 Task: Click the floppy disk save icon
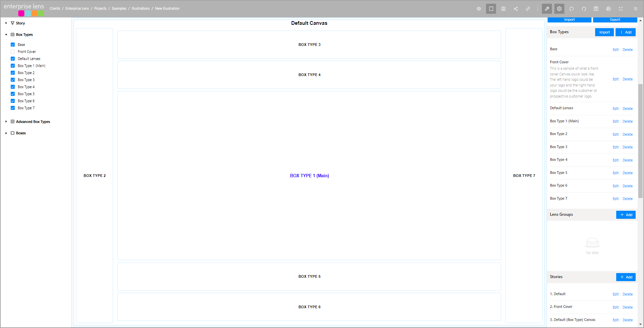(x=596, y=9)
